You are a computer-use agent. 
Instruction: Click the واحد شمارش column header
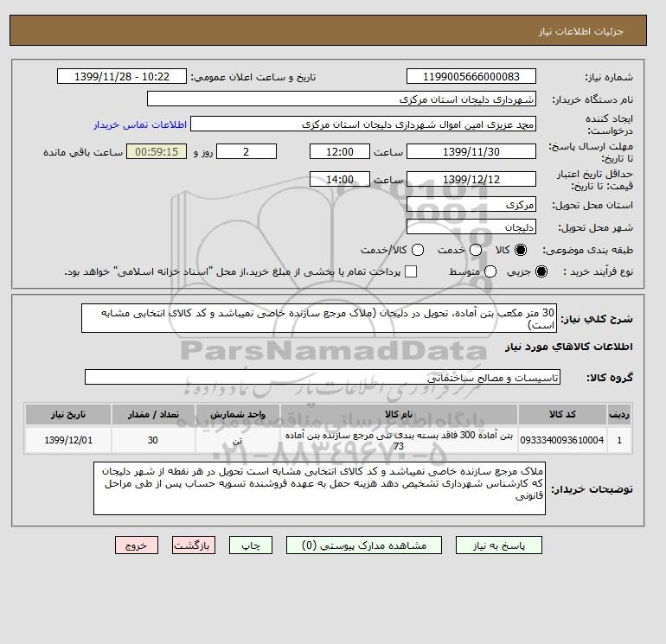(x=238, y=414)
